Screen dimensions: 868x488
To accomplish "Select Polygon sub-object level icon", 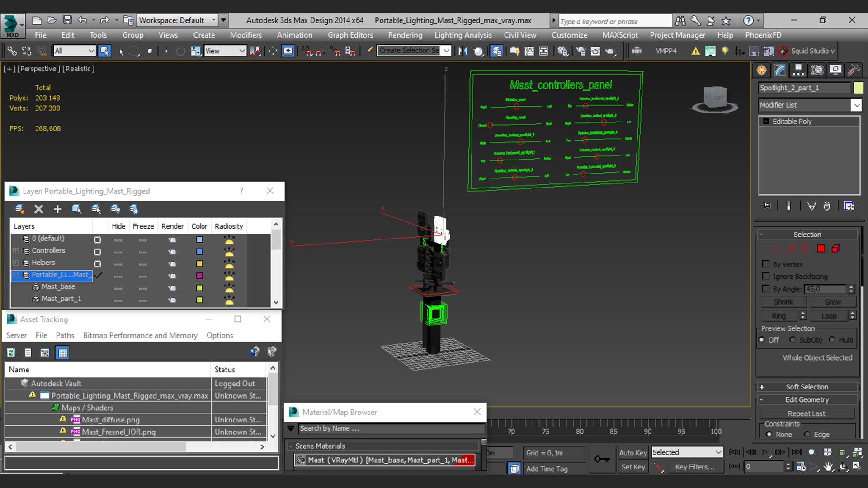I will (x=821, y=249).
